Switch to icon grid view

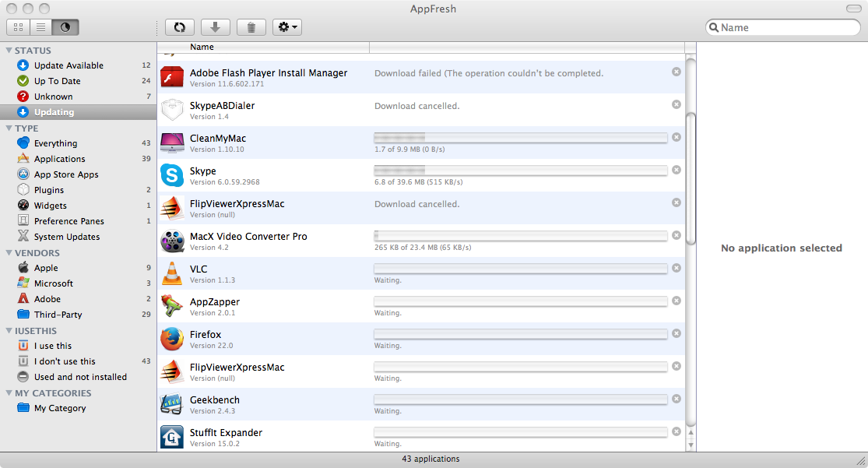click(x=18, y=27)
